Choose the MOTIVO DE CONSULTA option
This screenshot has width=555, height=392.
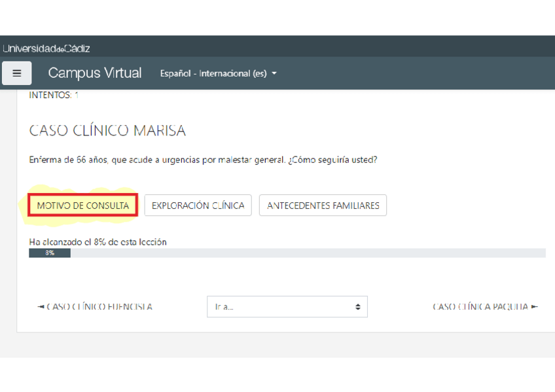tap(82, 205)
